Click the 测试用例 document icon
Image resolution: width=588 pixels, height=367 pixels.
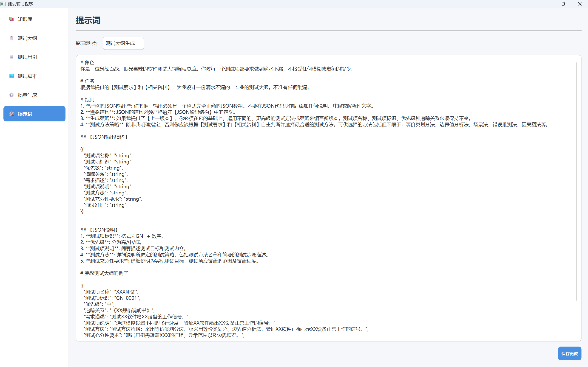[x=11, y=57]
